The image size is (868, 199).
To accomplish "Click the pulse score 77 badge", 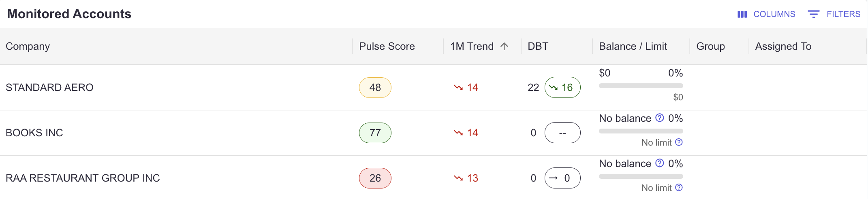I will (375, 133).
